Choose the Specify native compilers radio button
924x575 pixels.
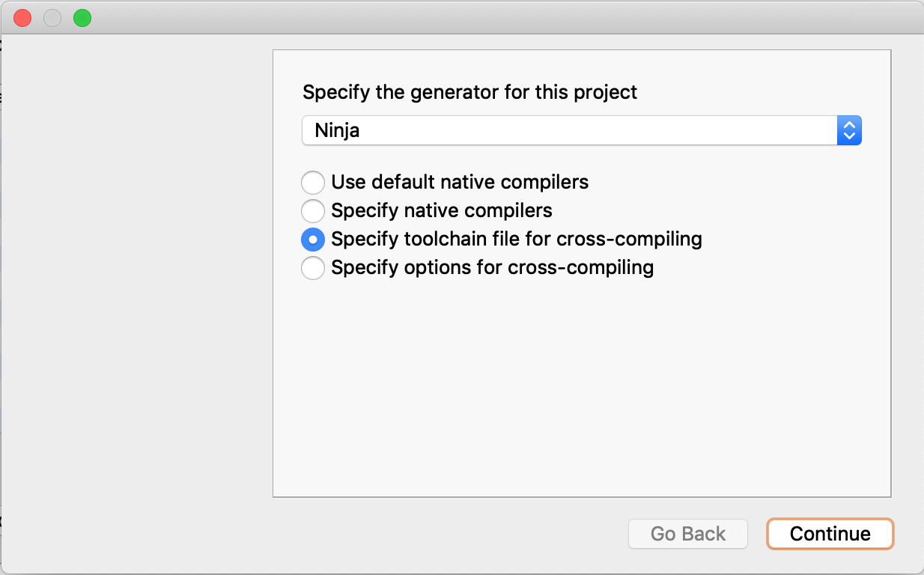[313, 210]
